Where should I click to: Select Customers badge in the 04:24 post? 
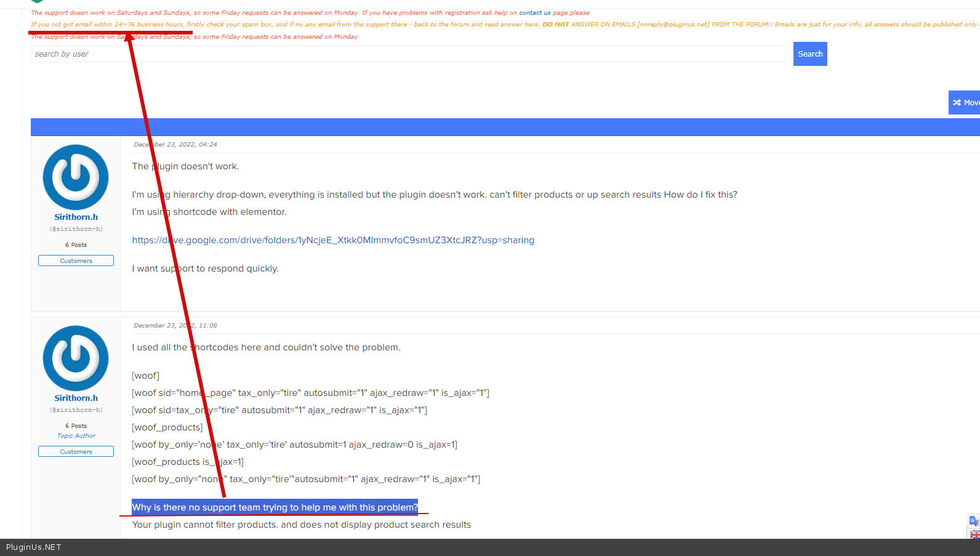[x=76, y=261]
